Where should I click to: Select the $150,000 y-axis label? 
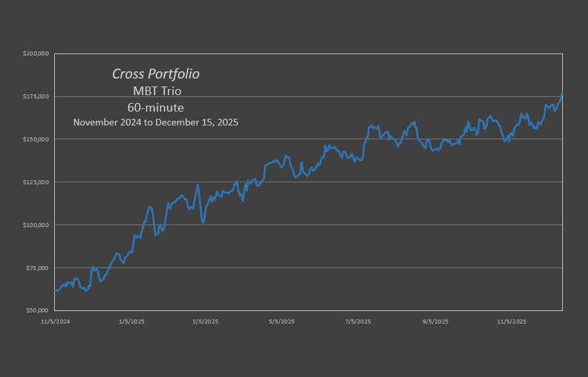tap(36, 140)
